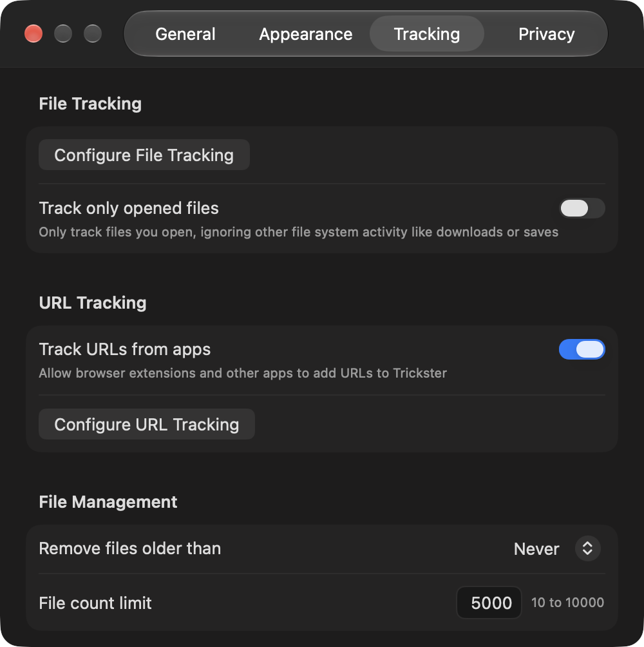
Task: Click the 'URL Tracking' section heading
Action: click(93, 303)
